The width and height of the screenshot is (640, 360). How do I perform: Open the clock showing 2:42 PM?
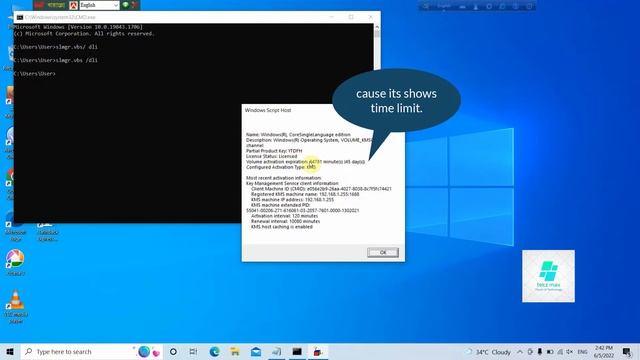[604, 352]
